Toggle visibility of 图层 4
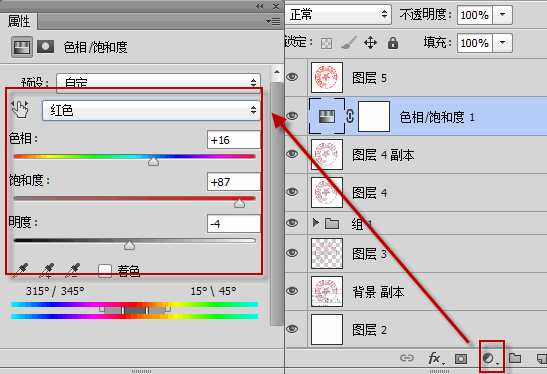The image size is (547, 374). click(292, 192)
